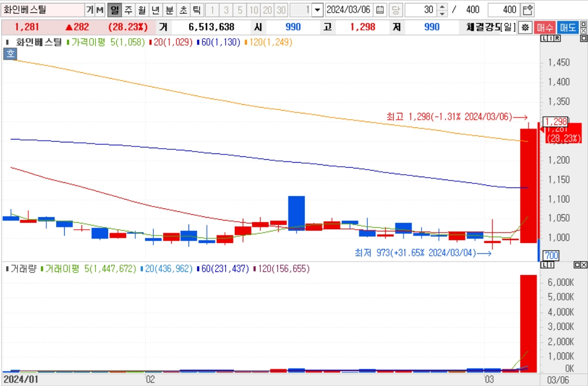Switch to weekly (주) chart period
Viewport: 588px width, 386px height.
[x=128, y=10]
